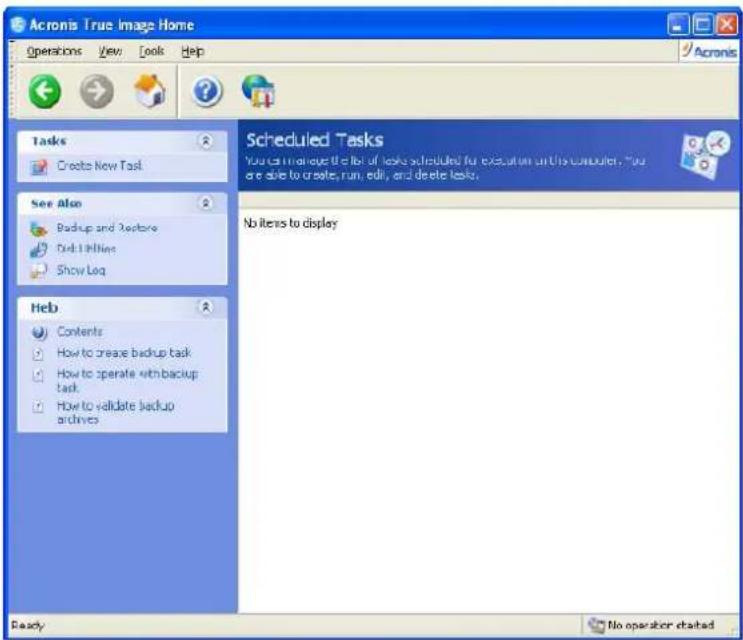Screen dimensions: 743x640
Task: Click the icon beside 'How to validate backup archives'
Action: tap(38, 407)
